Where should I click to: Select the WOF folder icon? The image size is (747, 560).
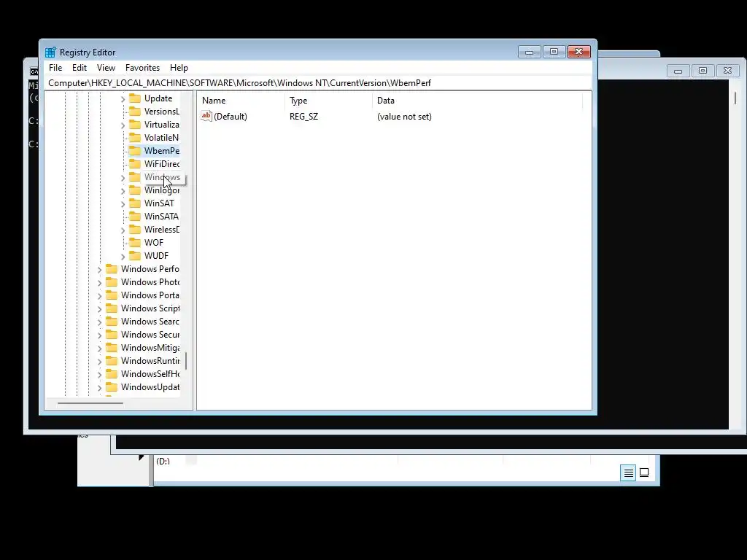coord(135,242)
